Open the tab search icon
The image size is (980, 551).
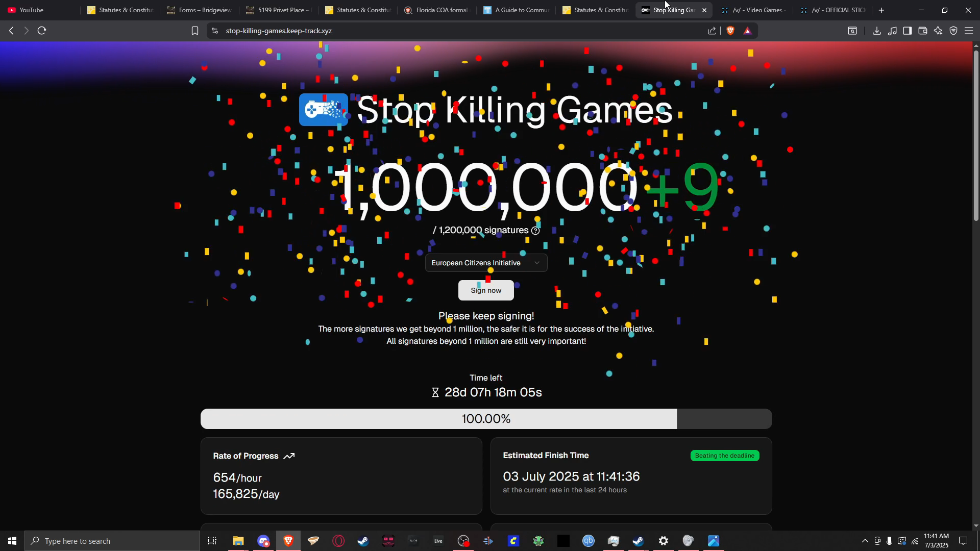[852, 31]
